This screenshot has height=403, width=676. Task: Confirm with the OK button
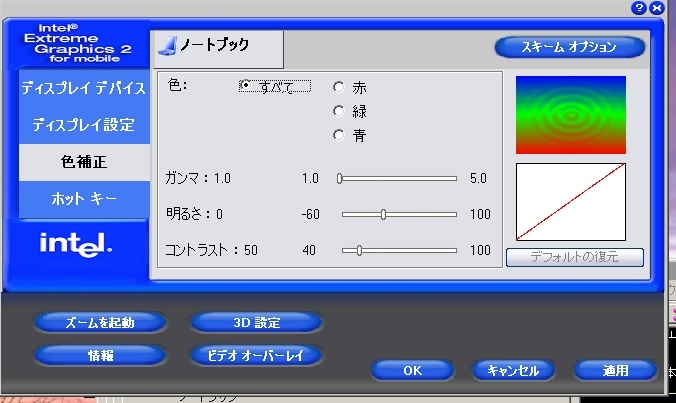(413, 371)
